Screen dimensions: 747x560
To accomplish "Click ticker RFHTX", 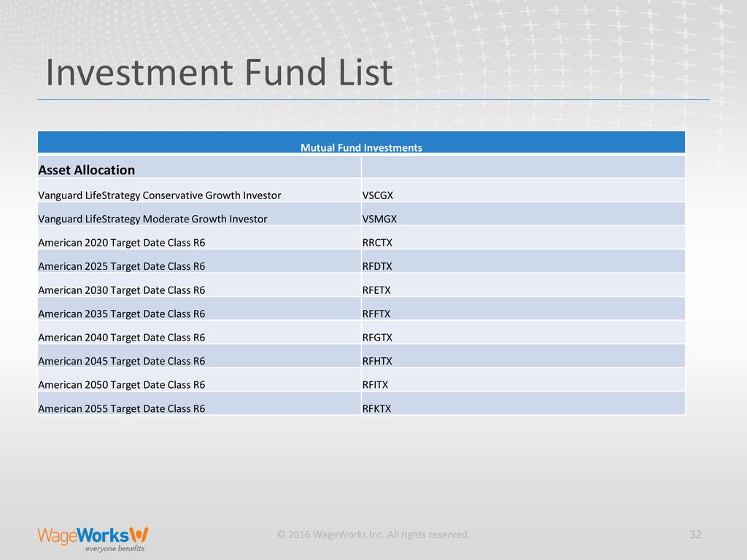I will coord(377,361).
